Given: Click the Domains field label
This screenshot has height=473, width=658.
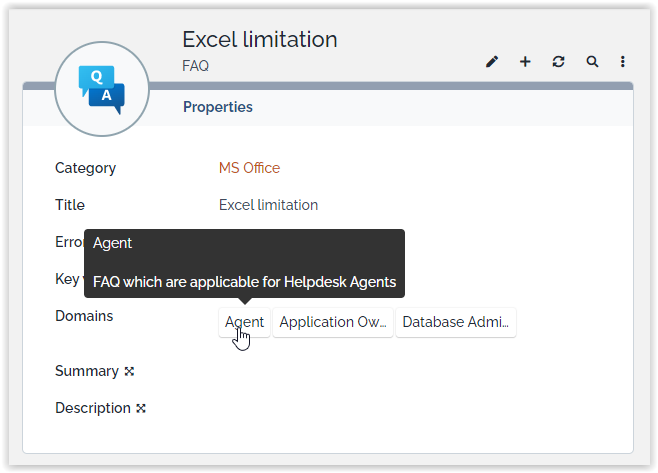Looking at the screenshot, I should point(84,316).
